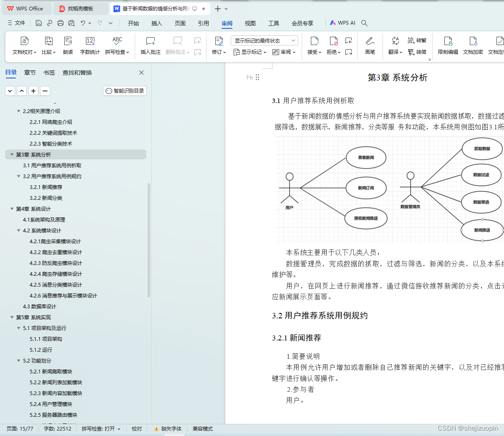Open 字数统计 word count

90,46
